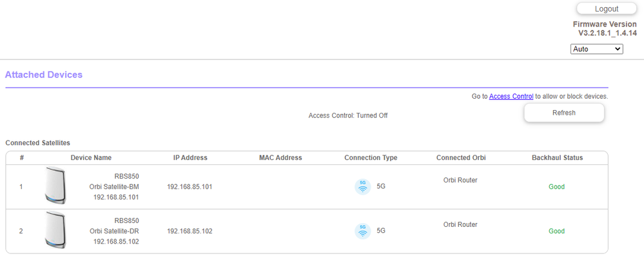Click the MAC Address column header
The image size is (644, 263).
coord(280,157)
